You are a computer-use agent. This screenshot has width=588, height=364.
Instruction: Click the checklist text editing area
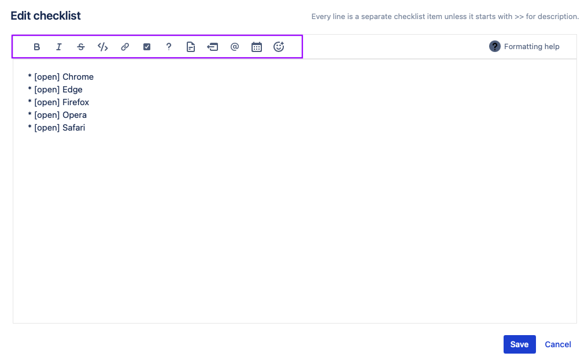[x=289, y=202]
